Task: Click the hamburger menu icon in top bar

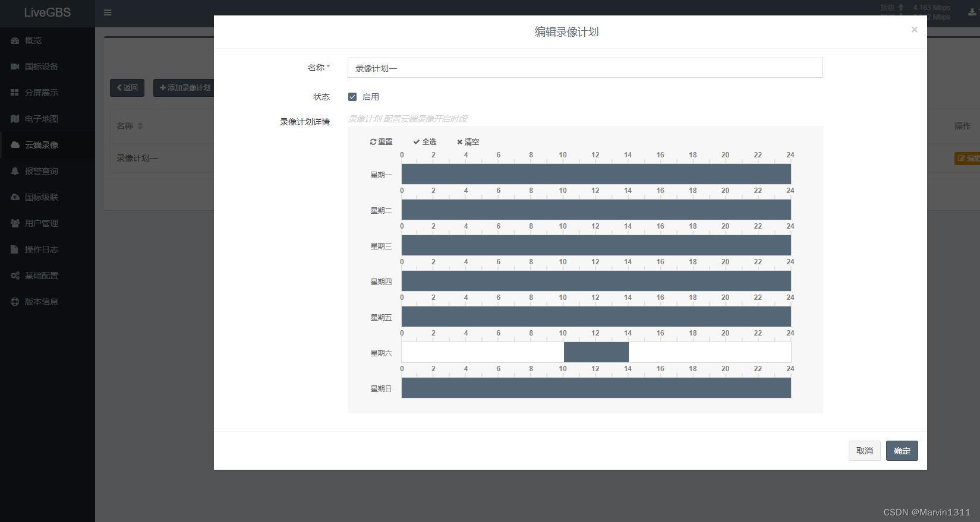Action: [x=108, y=12]
